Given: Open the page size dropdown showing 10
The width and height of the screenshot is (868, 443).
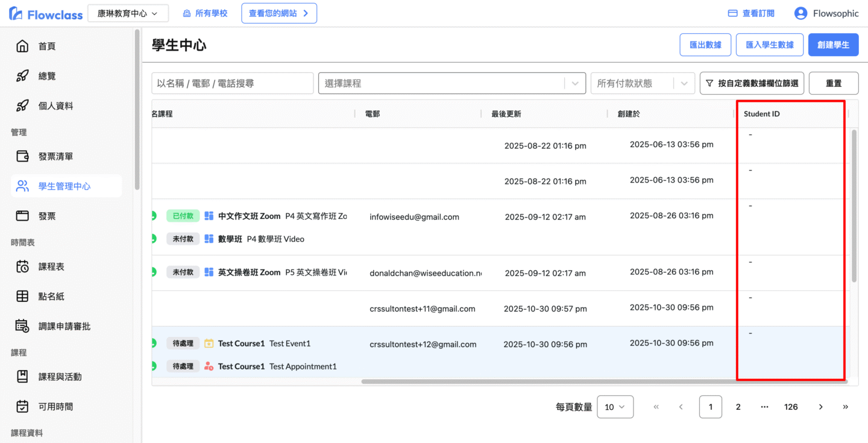Looking at the screenshot, I should coord(615,407).
